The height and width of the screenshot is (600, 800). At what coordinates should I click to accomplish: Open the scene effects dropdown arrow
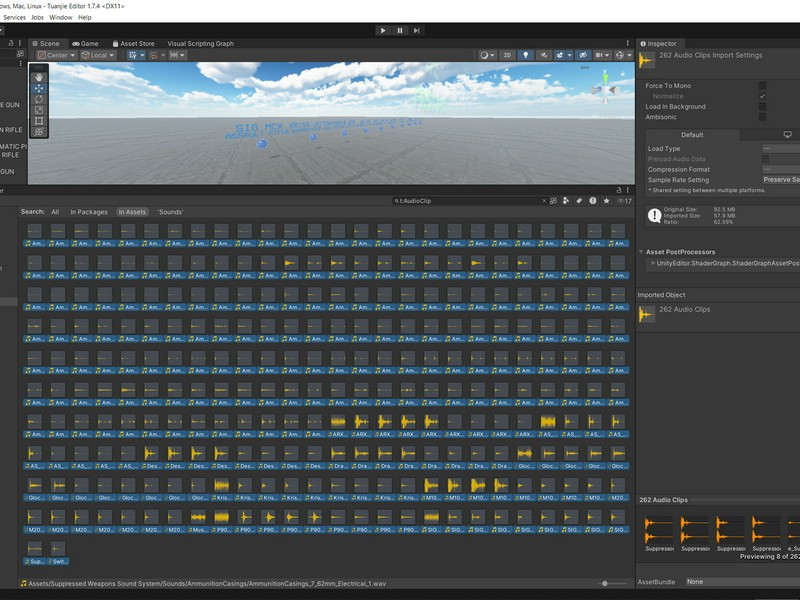[x=569, y=55]
